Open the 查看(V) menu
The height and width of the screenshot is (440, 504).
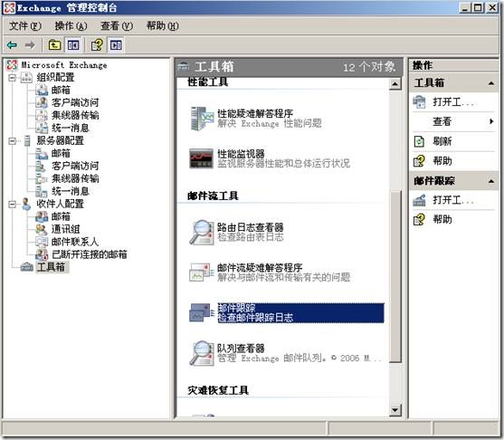tap(117, 25)
